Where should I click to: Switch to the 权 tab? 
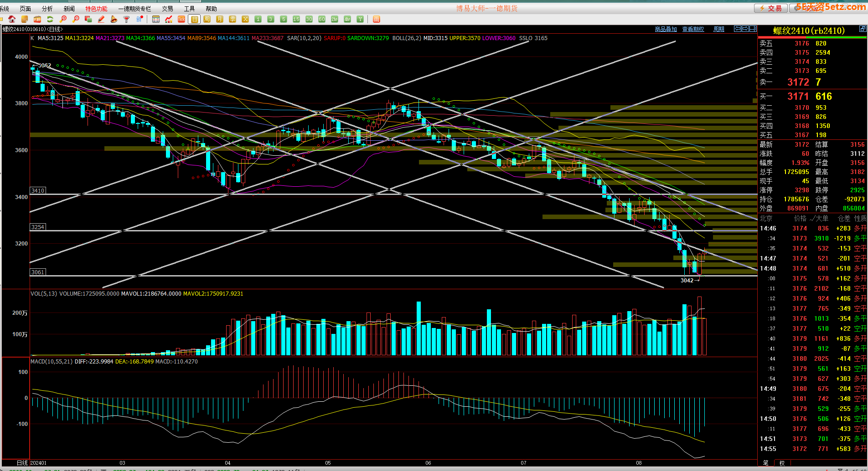(782, 463)
